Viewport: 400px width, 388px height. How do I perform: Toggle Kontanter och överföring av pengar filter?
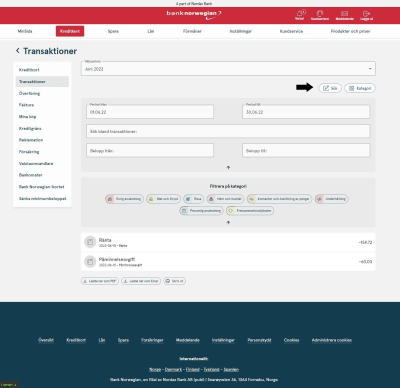point(280,199)
